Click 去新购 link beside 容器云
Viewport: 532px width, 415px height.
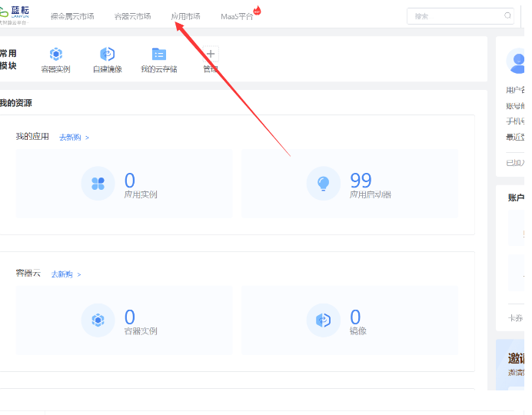pyautogui.click(x=66, y=274)
